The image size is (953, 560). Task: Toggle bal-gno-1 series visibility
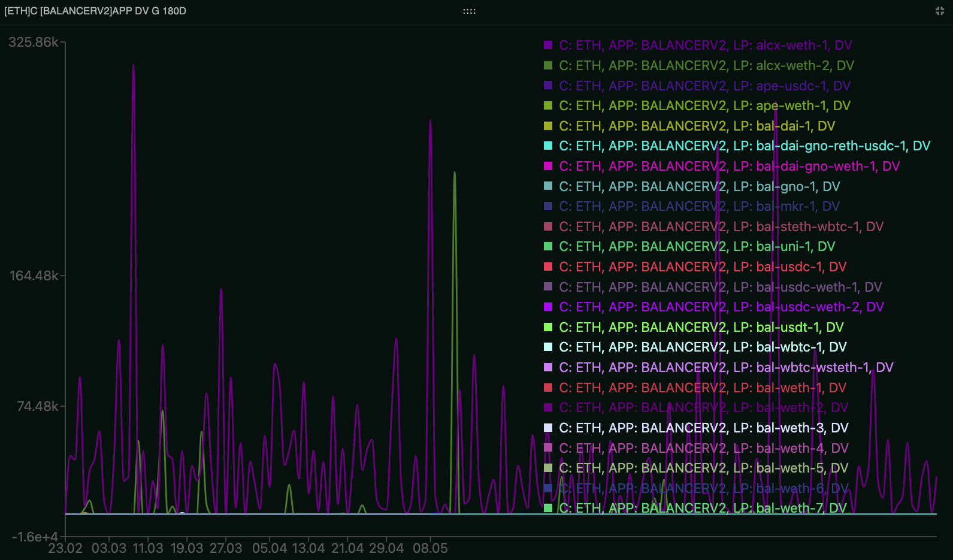point(699,186)
